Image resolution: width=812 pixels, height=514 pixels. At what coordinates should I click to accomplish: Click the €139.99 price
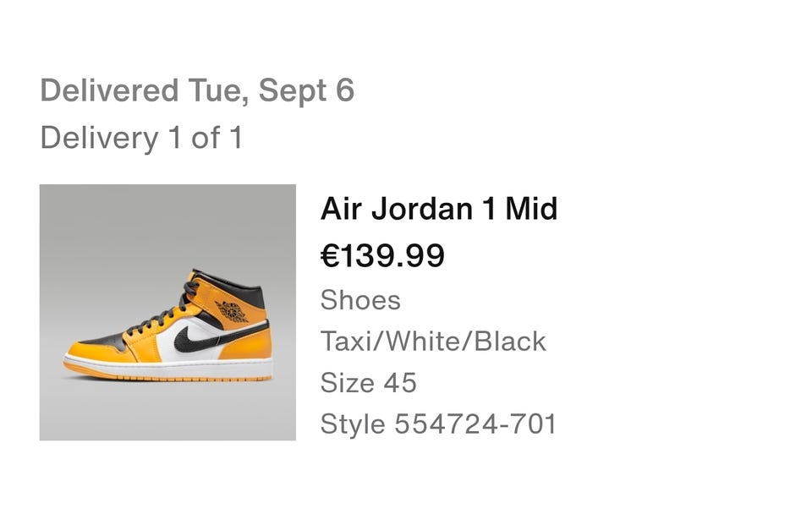pos(382,255)
